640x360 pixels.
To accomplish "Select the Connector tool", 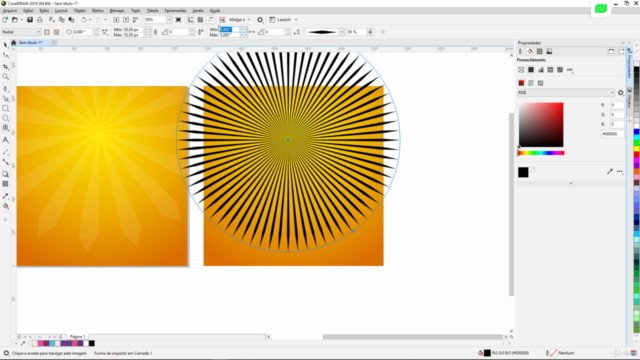I will pos(5,162).
